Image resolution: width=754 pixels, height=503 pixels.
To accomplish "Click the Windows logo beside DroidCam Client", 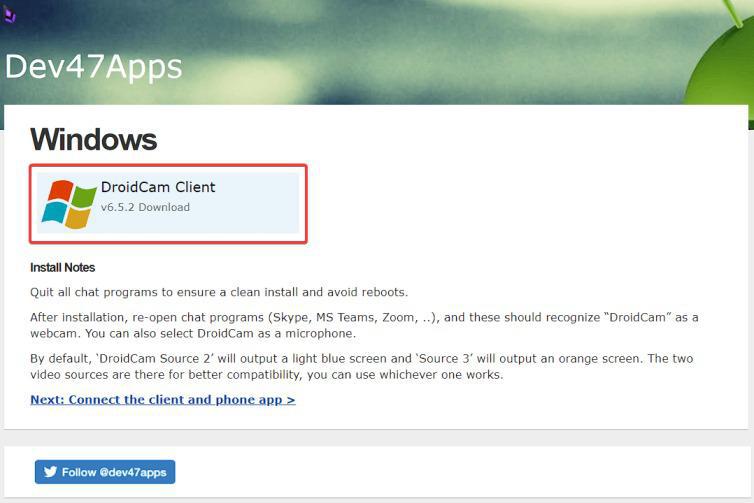I will click(69, 204).
